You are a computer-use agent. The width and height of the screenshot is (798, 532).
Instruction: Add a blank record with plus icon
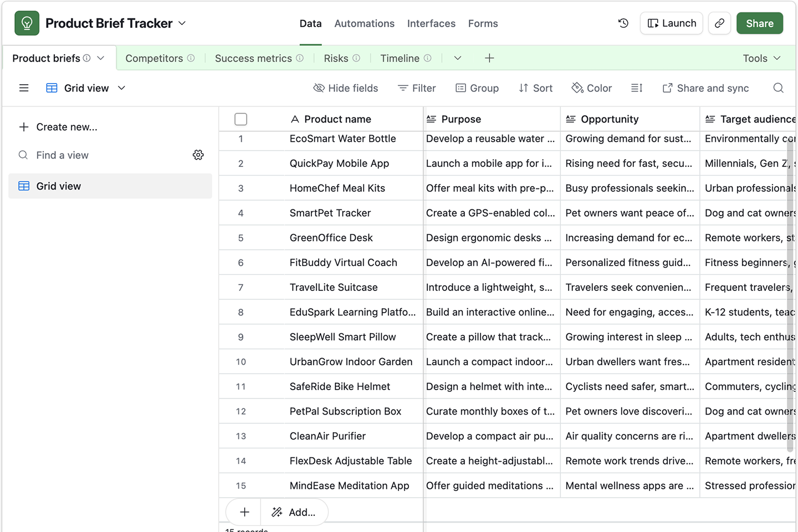coord(244,512)
